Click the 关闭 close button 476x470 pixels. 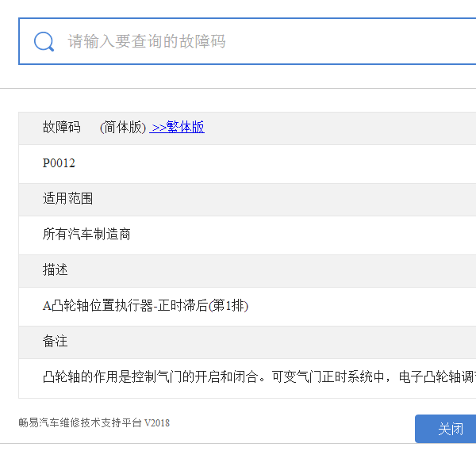pyautogui.click(x=445, y=429)
